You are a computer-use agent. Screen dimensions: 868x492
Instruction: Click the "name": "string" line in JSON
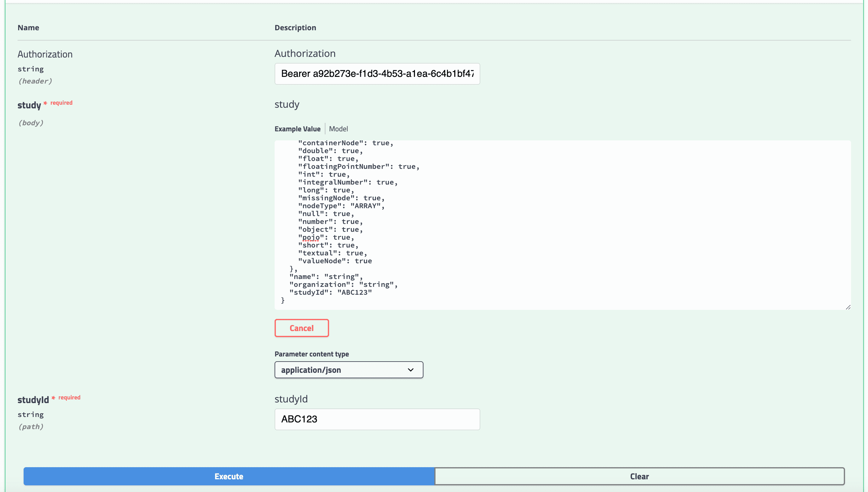click(x=326, y=277)
